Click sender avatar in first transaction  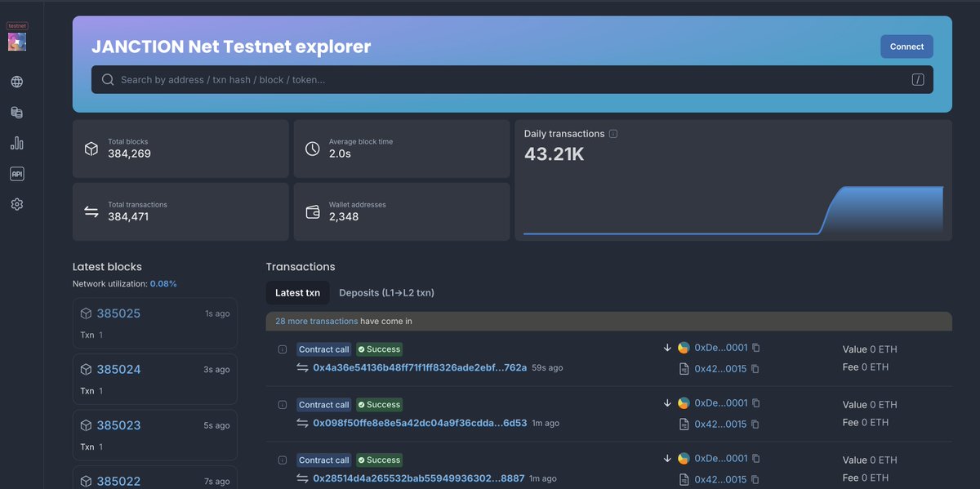coord(684,348)
